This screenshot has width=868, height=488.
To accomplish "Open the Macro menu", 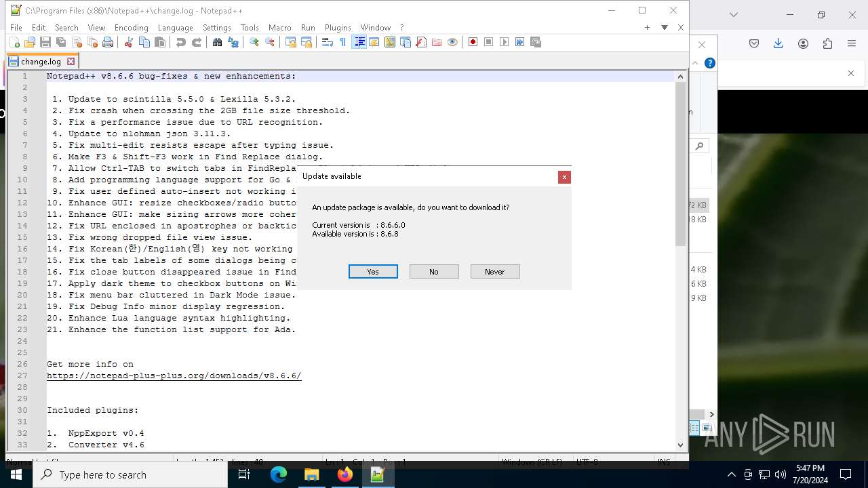I will 279,28.
